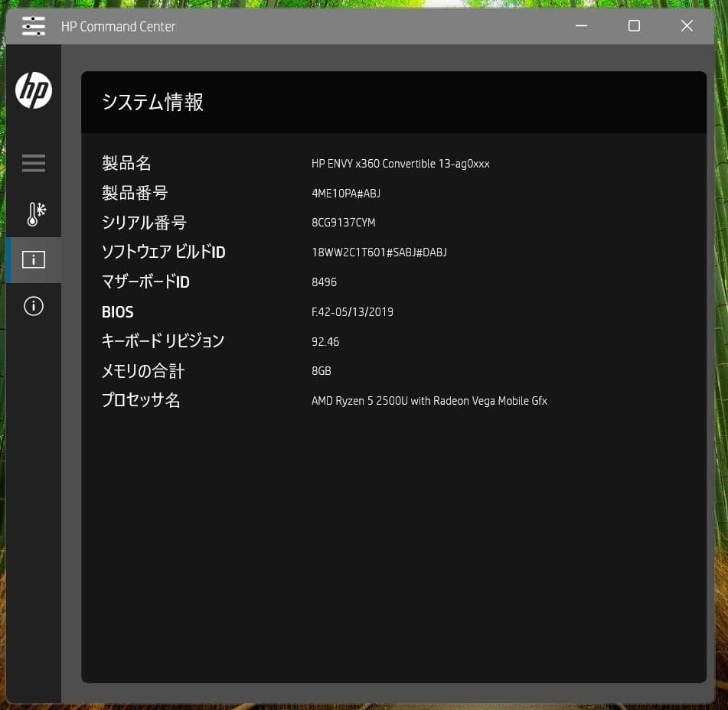Click the software build ID 18WW2C1T601 value
Viewport: 728px width, 710px height.
380,252
